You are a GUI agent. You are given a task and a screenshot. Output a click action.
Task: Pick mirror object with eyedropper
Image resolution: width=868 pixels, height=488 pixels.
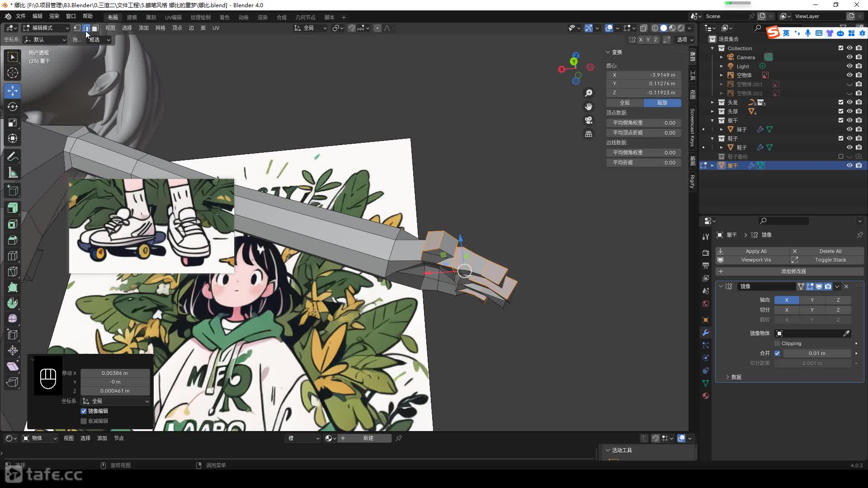tap(846, 333)
